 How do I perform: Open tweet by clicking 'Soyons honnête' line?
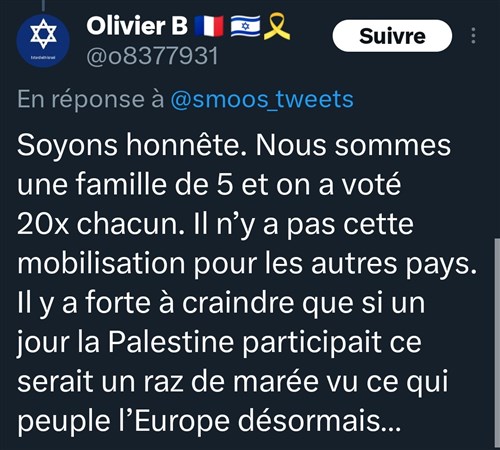point(234,146)
